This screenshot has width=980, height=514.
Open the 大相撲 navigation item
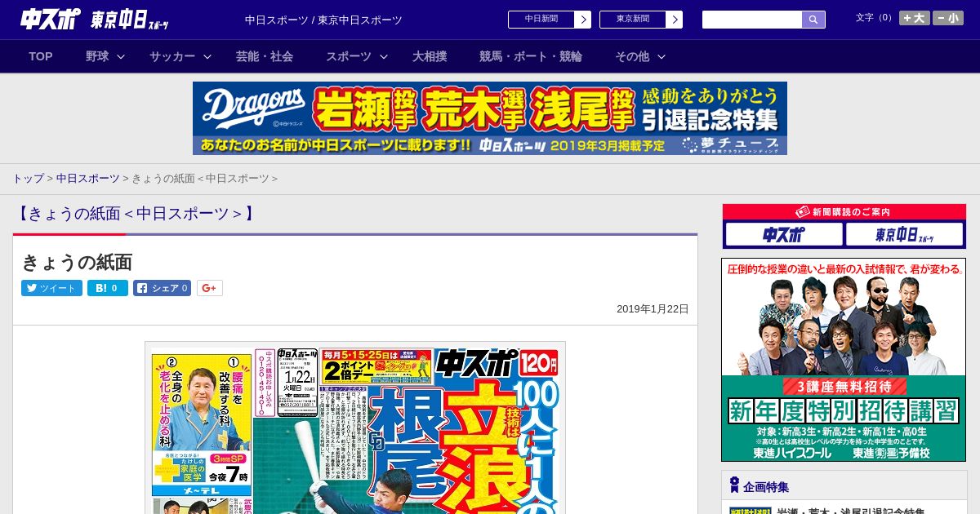430,56
